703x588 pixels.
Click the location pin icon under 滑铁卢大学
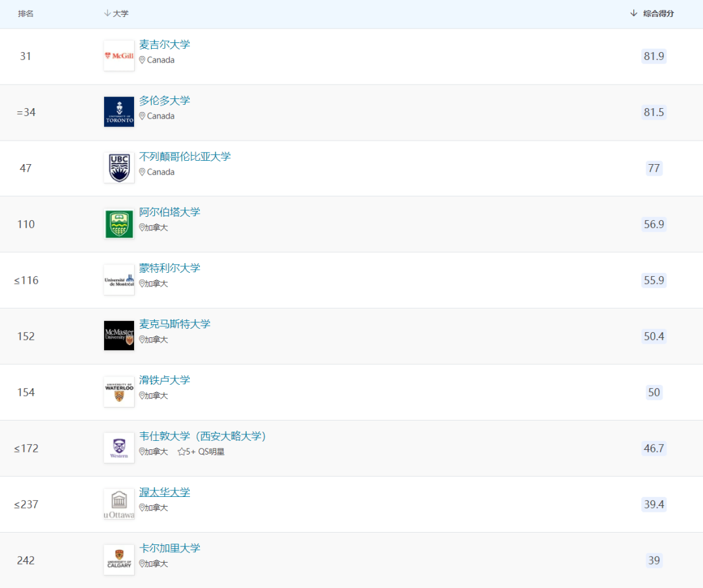coord(142,396)
